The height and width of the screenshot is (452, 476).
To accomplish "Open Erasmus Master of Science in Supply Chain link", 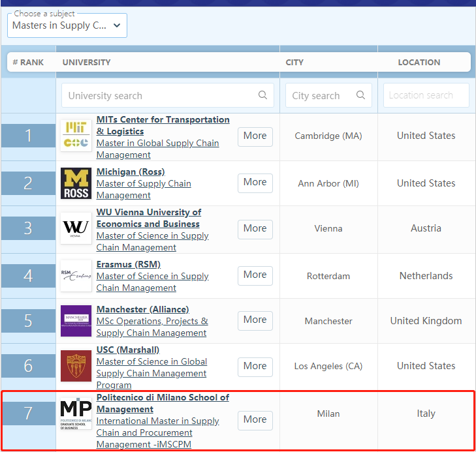I will 152,282.
